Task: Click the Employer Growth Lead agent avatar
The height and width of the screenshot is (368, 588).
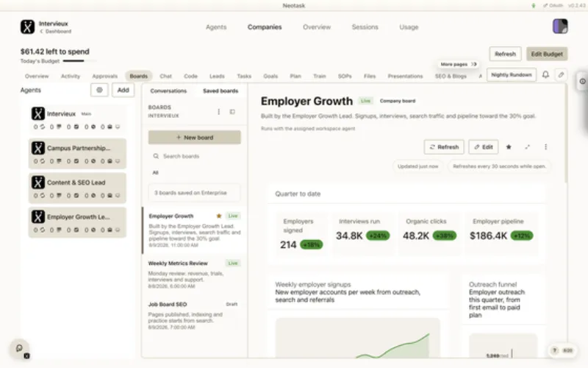Action: tap(38, 216)
